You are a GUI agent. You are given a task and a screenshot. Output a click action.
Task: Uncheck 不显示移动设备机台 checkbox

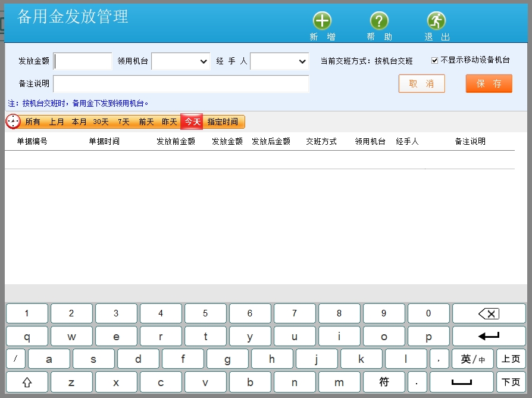coord(434,60)
